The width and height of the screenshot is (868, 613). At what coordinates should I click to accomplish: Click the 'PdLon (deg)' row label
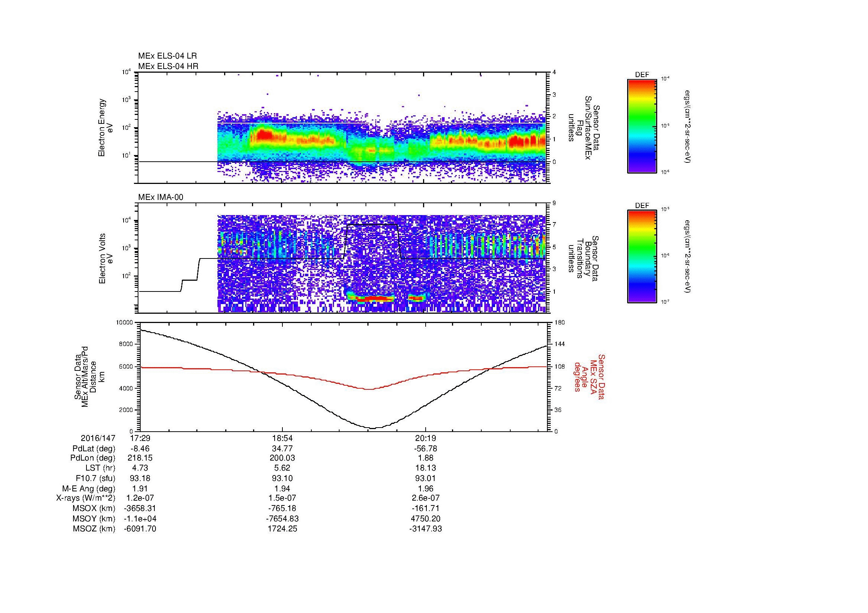pos(94,458)
